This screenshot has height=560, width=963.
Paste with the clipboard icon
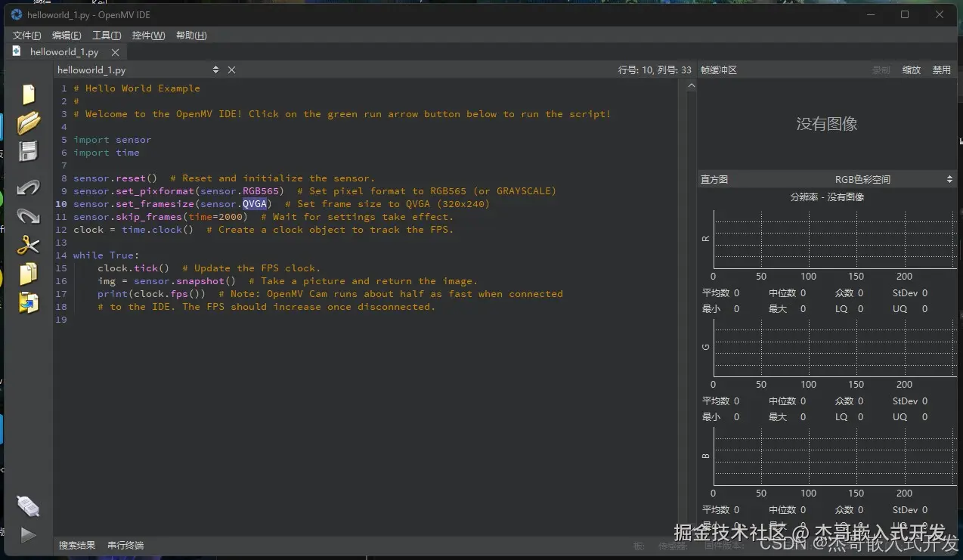click(29, 302)
